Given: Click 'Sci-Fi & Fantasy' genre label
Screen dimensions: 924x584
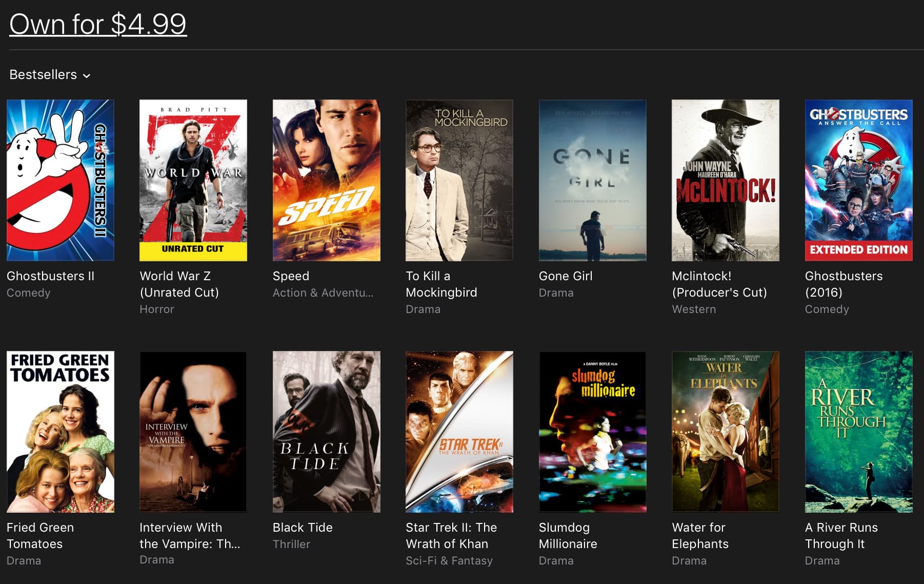Looking at the screenshot, I should (x=449, y=561).
